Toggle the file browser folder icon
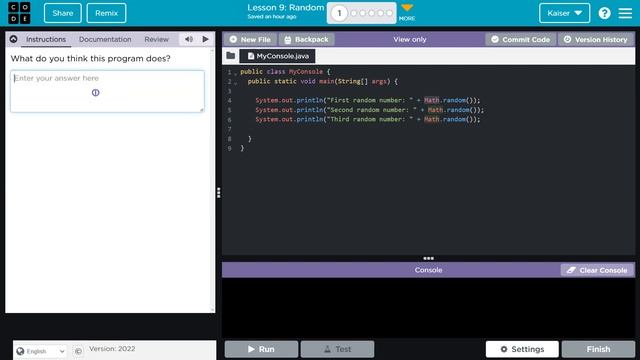 tap(231, 56)
